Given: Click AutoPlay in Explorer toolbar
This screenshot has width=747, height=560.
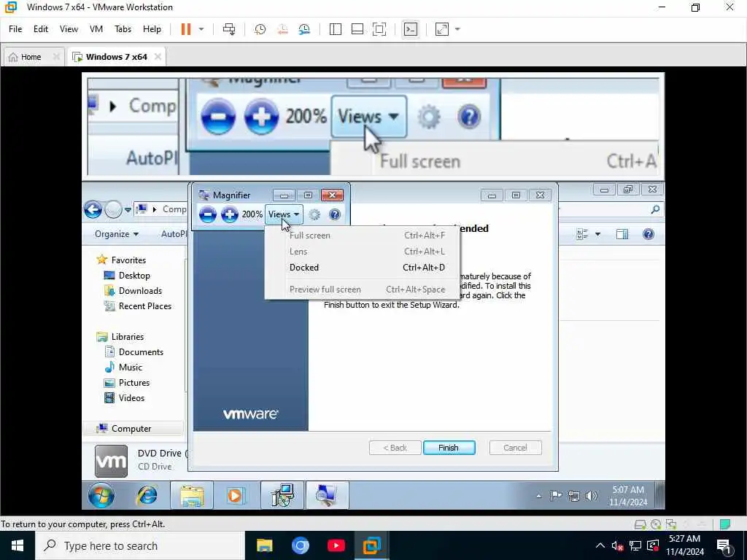Looking at the screenshot, I should (x=174, y=234).
